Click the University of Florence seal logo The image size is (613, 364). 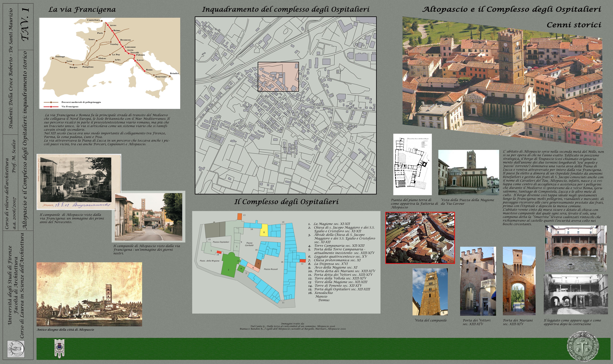16,349
